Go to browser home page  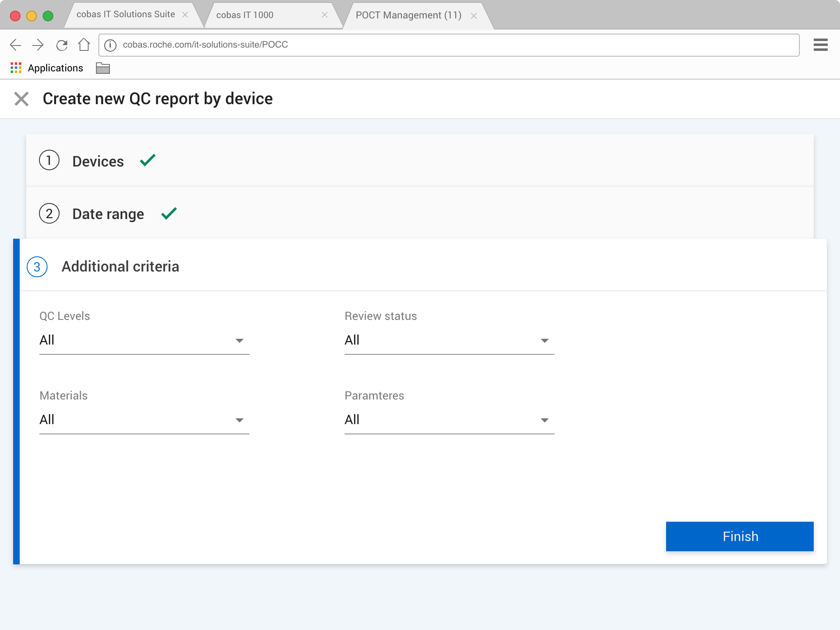coord(84,44)
